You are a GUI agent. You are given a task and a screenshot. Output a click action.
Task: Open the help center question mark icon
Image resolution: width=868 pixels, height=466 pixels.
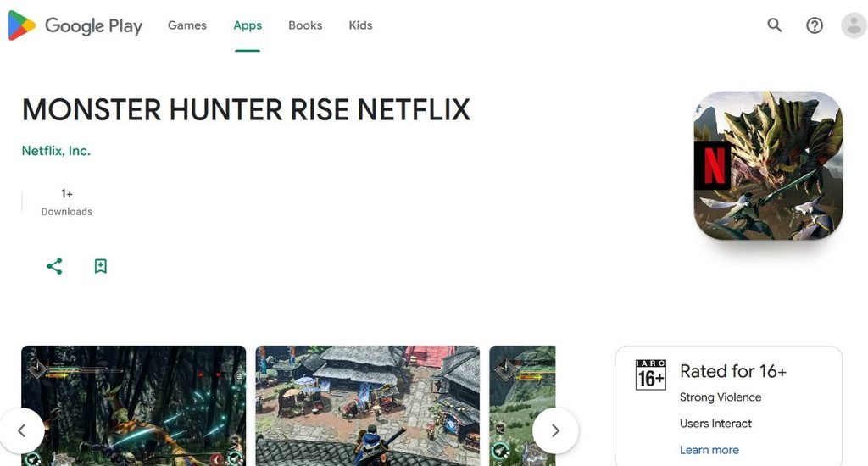click(815, 25)
